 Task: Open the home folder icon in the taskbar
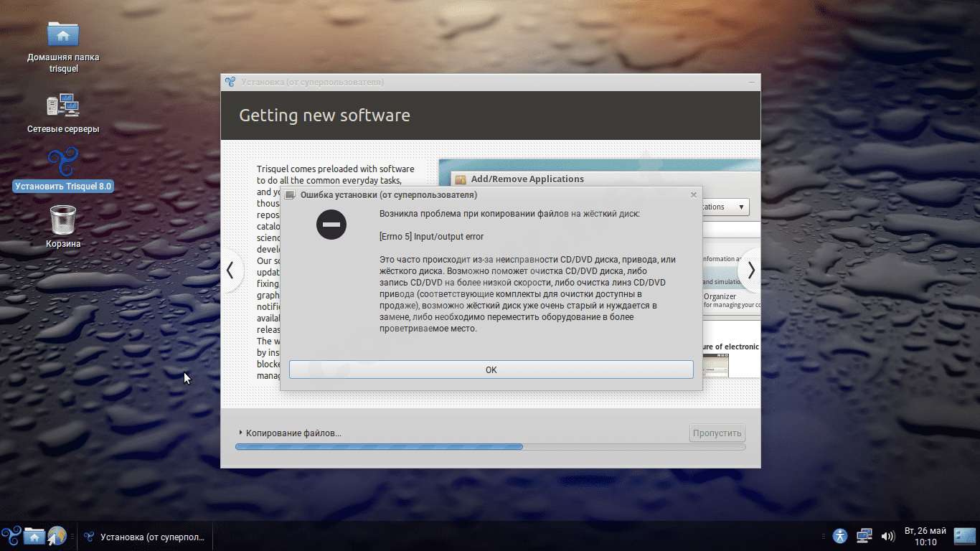[x=34, y=536]
